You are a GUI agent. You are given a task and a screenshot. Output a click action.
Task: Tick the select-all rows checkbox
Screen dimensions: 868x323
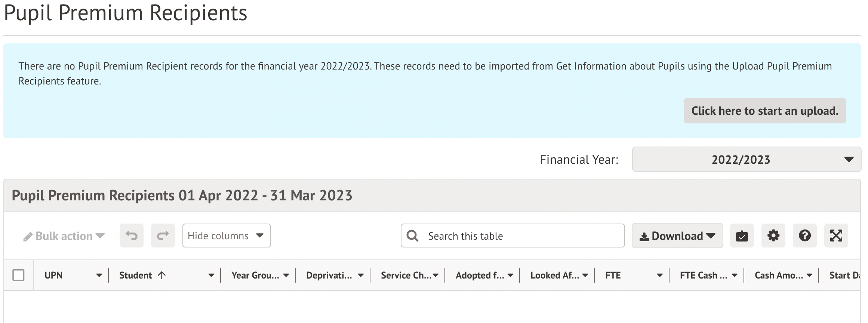18,275
